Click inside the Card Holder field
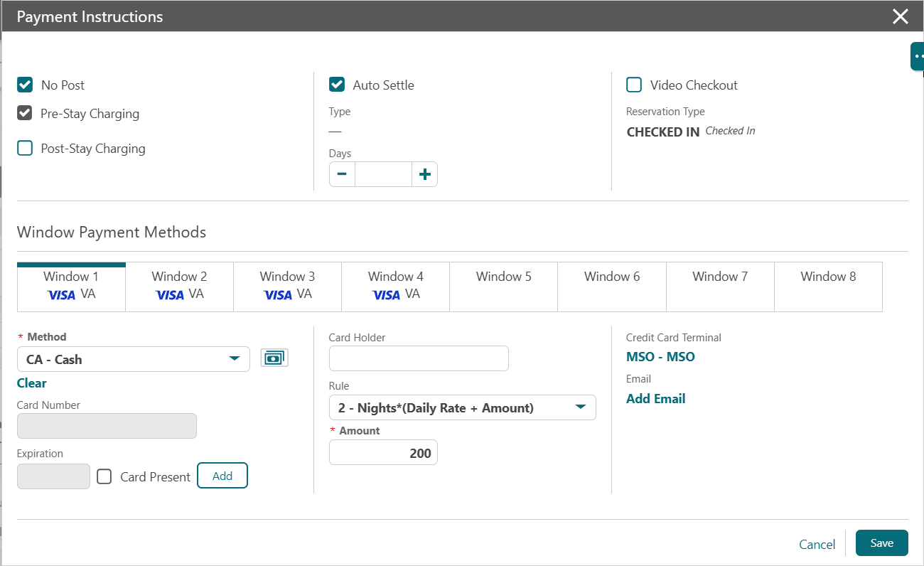 click(x=419, y=358)
